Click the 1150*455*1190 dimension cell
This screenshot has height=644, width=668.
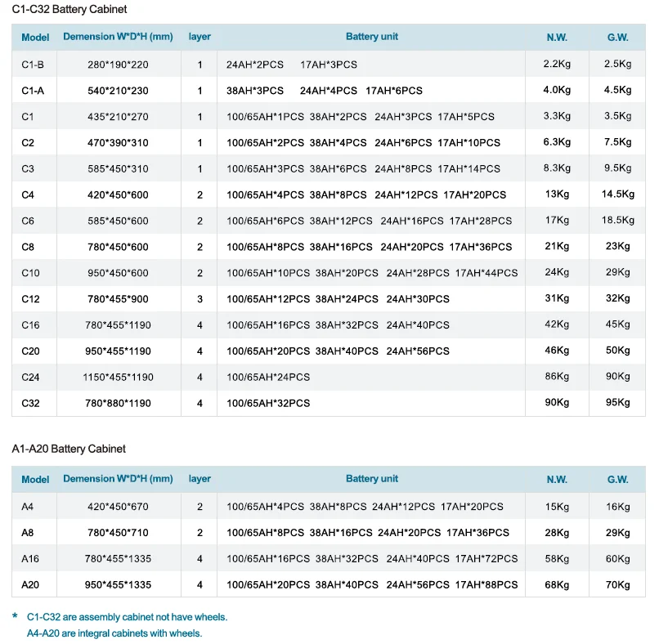(x=118, y=377)
